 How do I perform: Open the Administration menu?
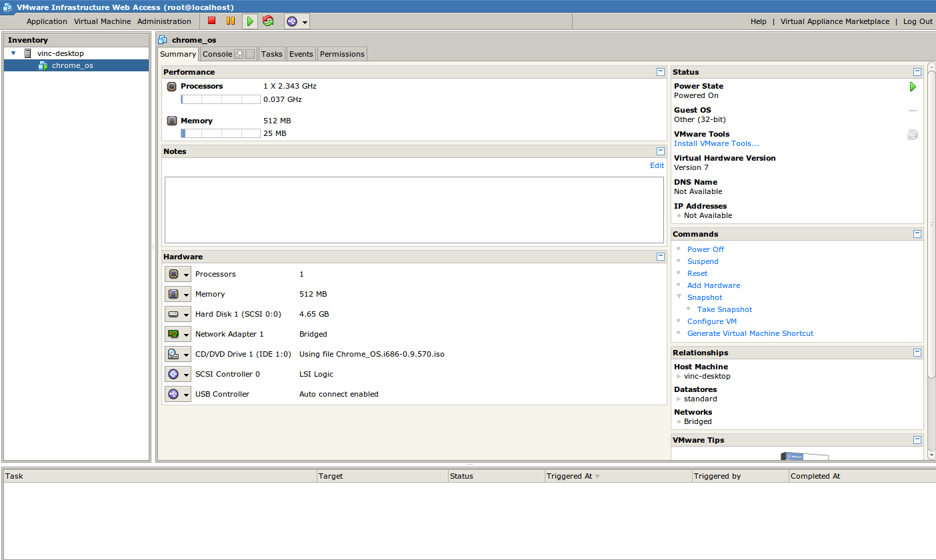pos(164,21)
